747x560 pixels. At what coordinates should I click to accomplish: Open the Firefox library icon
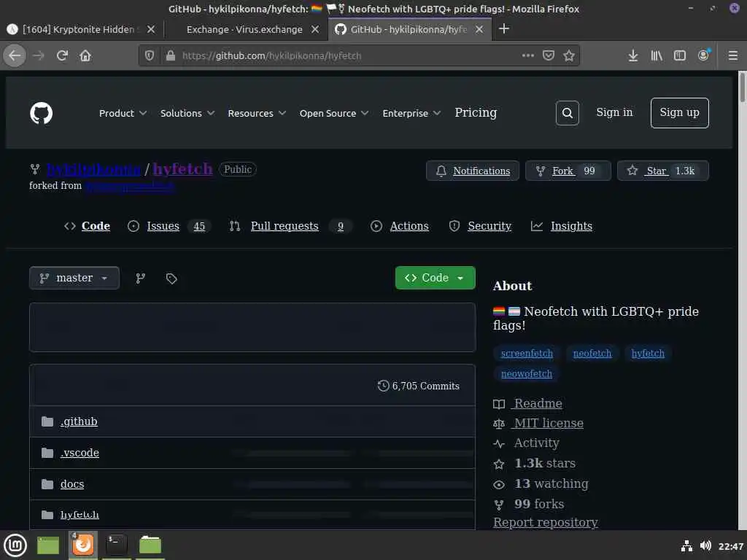657,55
